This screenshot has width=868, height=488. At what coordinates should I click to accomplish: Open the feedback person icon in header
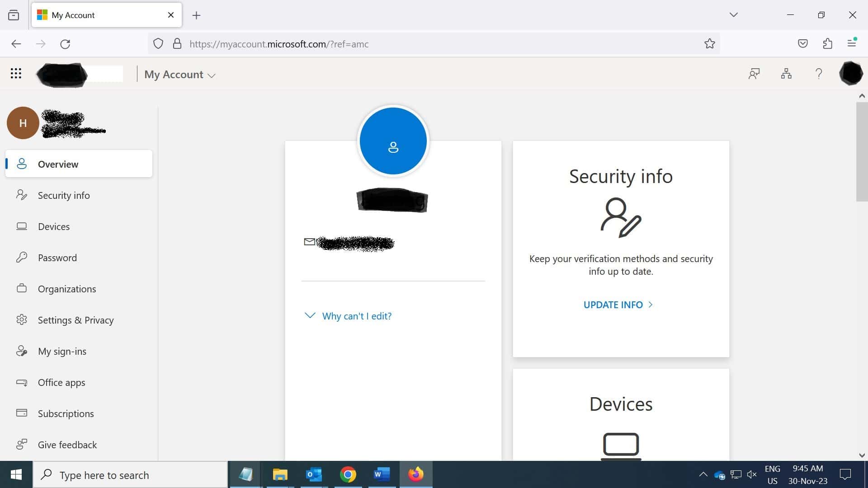point(754,74)
